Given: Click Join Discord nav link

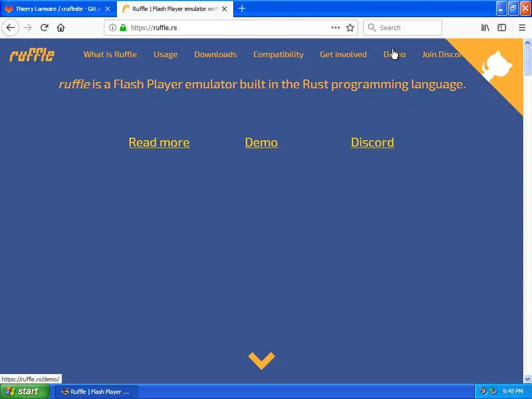Looking at the screenshot, I should click(x=442, y=54).
